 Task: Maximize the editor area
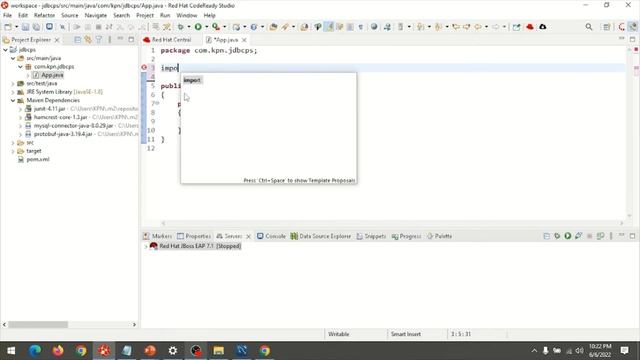point(632,39)
